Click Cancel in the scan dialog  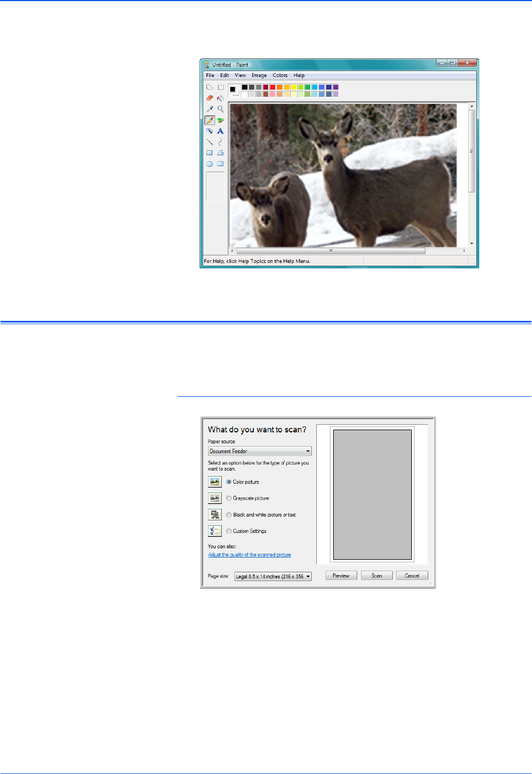(412, 576)
